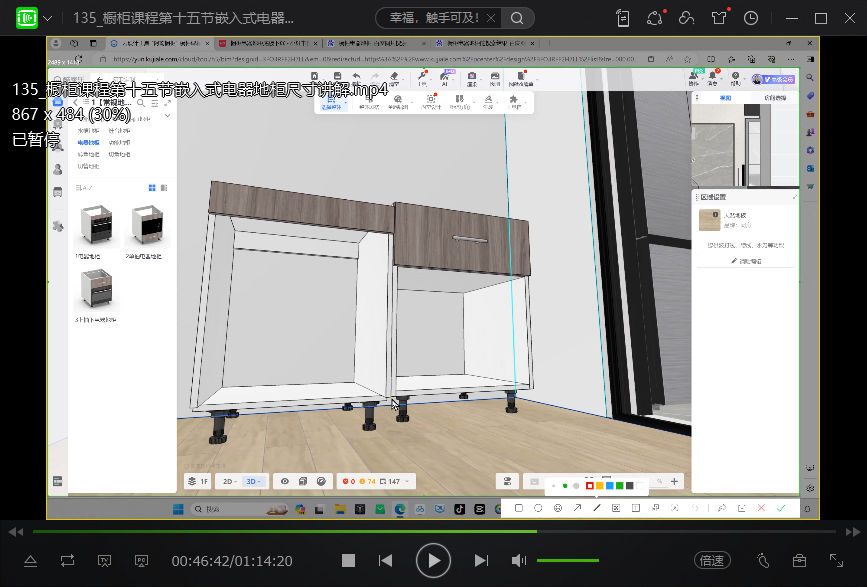
Task: Open the skin T-shirt icon
Action: [718, 18]
